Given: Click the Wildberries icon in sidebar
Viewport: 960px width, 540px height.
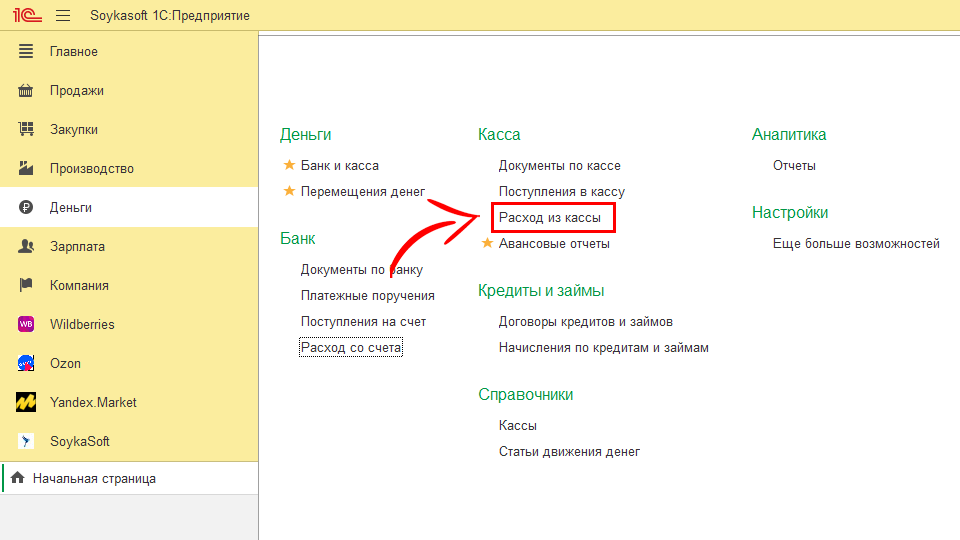Looking at the screenshot, I should [x=27, y=324].
